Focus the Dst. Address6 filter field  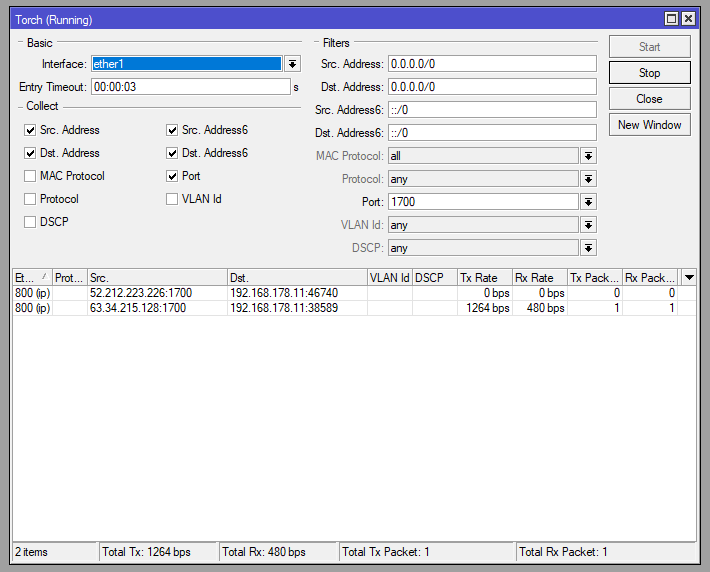491,133
